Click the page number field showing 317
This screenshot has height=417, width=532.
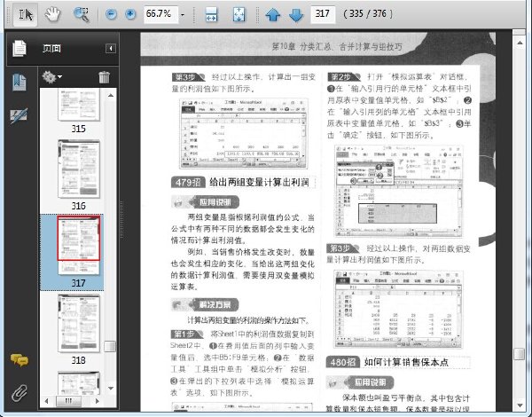tap(323, 14)
